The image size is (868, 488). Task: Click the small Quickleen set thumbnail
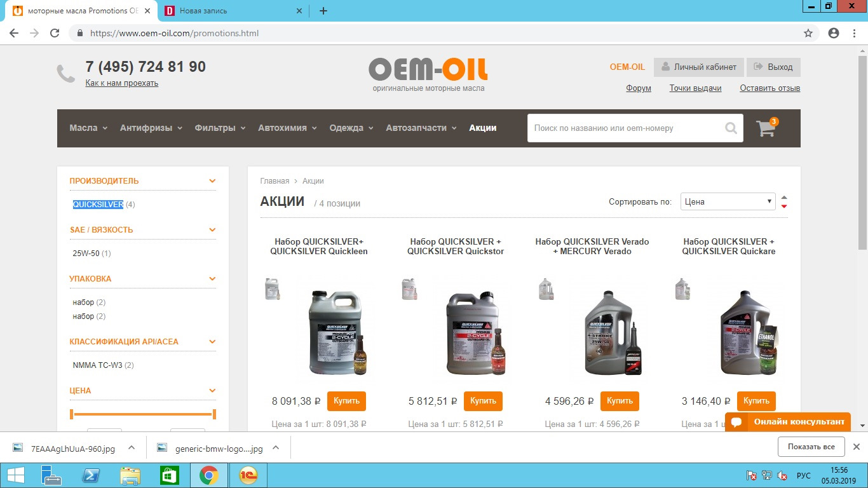pos(273,289)
